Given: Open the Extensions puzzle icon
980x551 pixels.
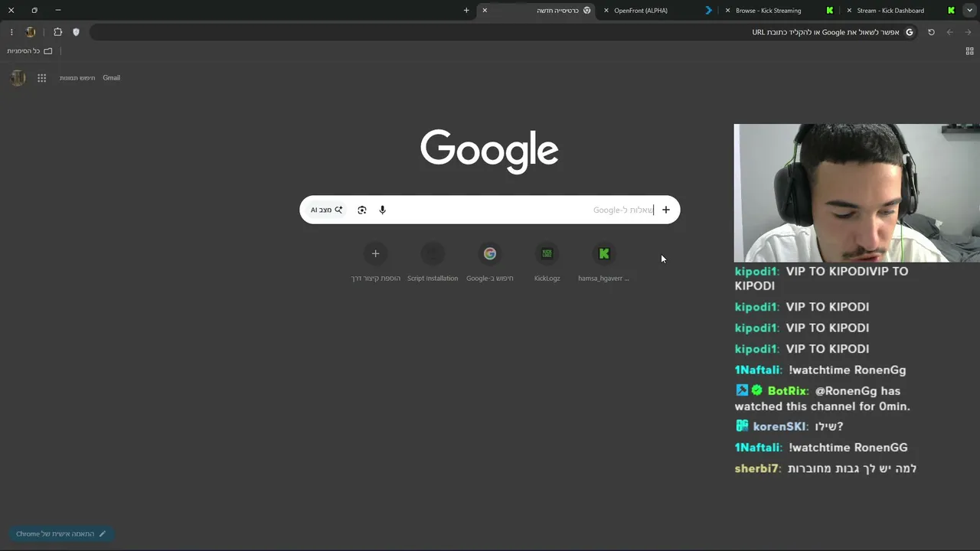Looking at the screenshot, I should click(57, 32).
